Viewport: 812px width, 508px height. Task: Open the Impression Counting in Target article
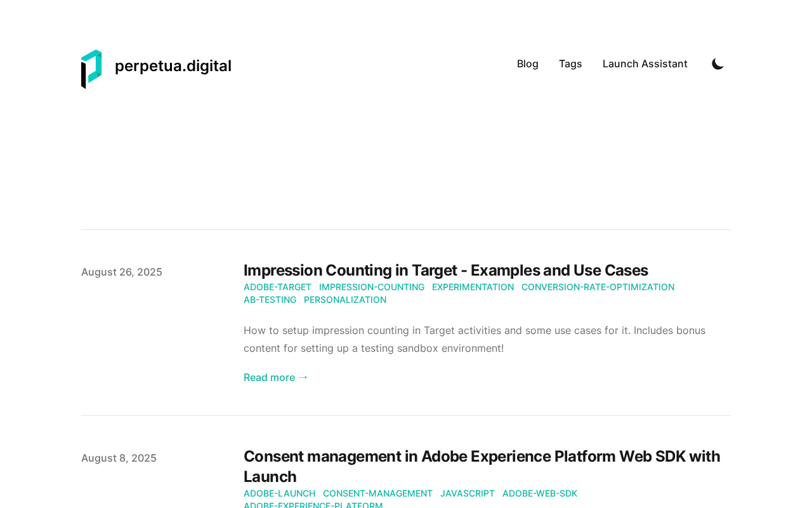446,271
